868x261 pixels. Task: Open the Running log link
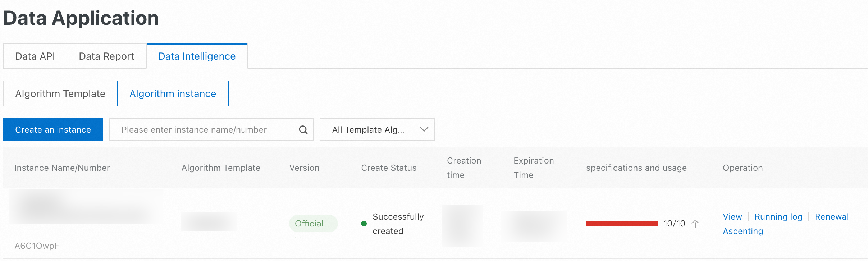(778, 217)
